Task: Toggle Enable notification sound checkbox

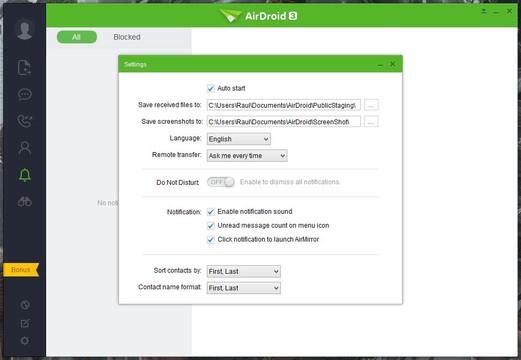Action: click(211, 212)
